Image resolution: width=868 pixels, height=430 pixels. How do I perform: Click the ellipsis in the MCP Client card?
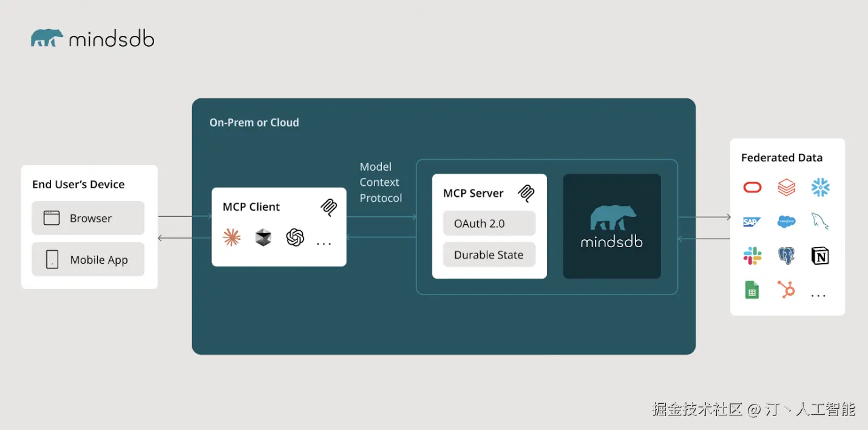click(x=324, y=244)
